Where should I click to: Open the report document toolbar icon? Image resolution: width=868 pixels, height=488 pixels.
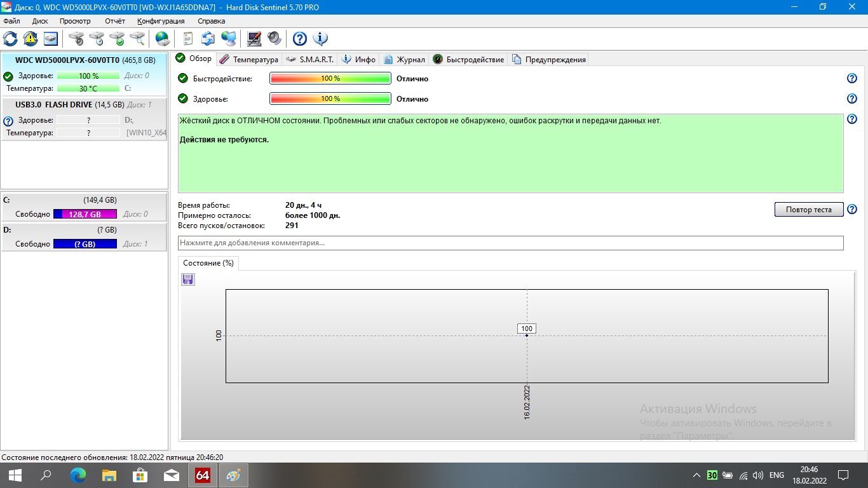187,39
